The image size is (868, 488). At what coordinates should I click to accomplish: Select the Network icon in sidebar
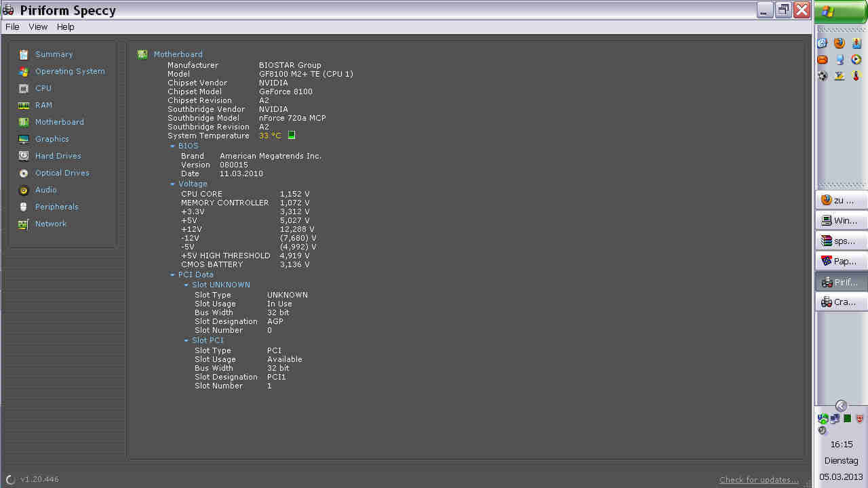pos(24,224)
